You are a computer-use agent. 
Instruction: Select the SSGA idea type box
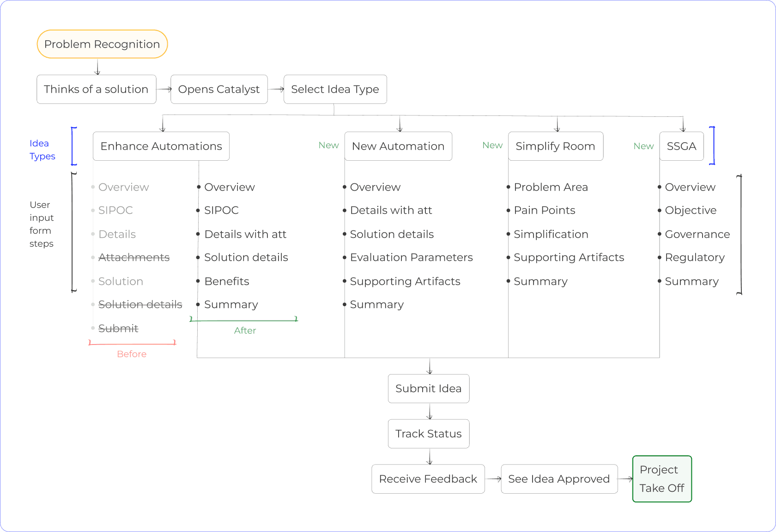[681, 146]
